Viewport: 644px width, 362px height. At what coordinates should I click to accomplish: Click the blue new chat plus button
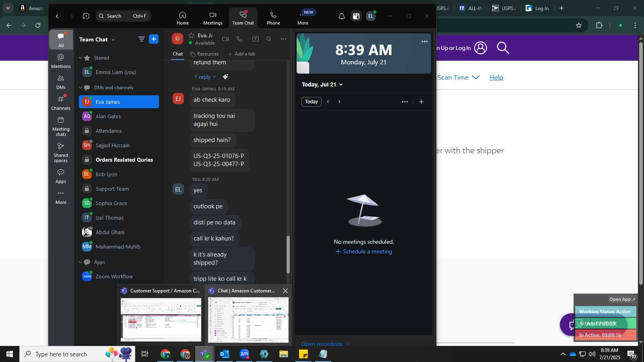coord(154,39)
